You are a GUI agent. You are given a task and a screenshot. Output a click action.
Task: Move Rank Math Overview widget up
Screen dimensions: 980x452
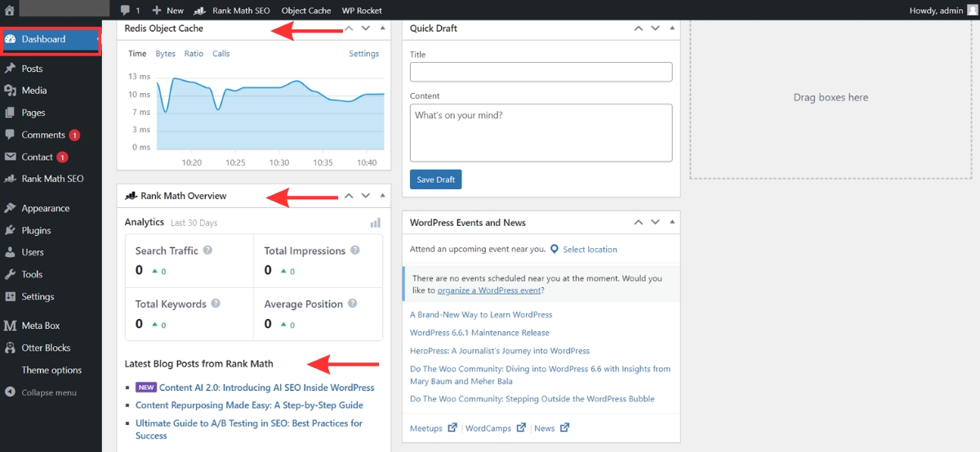pyautogui.click(x=349, y=196)
